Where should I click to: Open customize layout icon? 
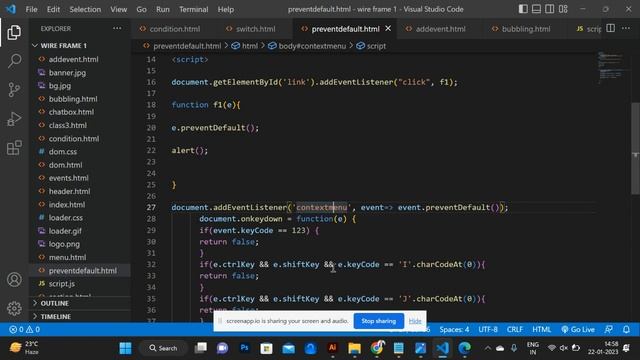click(x=563, y=9)
